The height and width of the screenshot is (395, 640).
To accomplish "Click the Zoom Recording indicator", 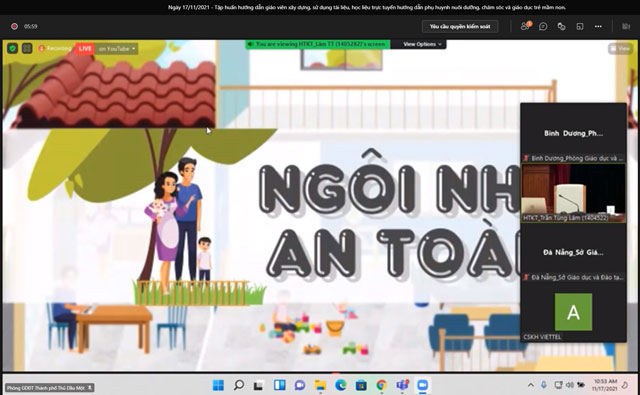I will tap(55, 49).
